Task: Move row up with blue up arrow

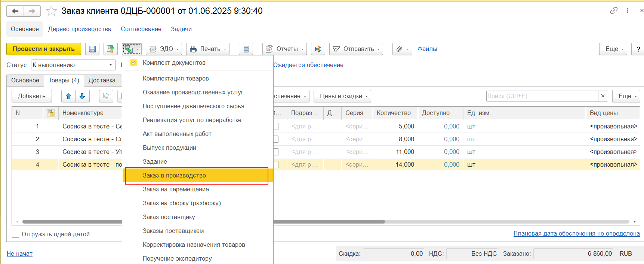Action: pyautogui.click(x=68, y=96)
